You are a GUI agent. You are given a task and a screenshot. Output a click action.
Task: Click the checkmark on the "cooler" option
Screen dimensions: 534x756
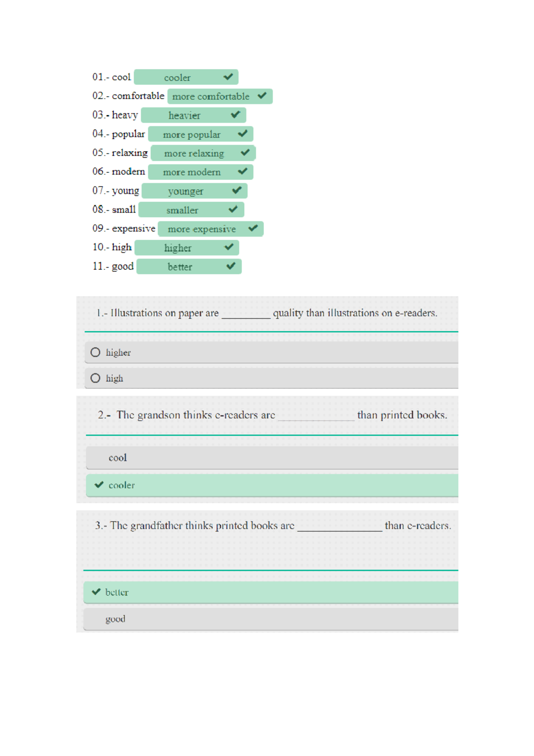[99, 485]
